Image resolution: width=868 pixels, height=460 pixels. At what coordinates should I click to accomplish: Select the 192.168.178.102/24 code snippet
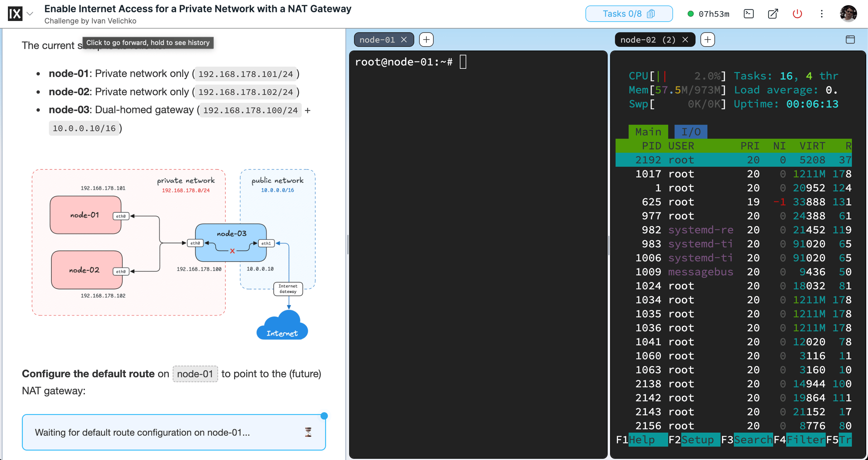(x=246, y=92)
